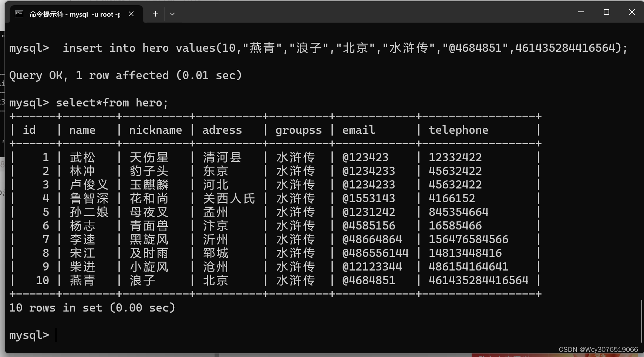Click the address cell '沂州'
This screenshot has width=644, height=357.
216,239
